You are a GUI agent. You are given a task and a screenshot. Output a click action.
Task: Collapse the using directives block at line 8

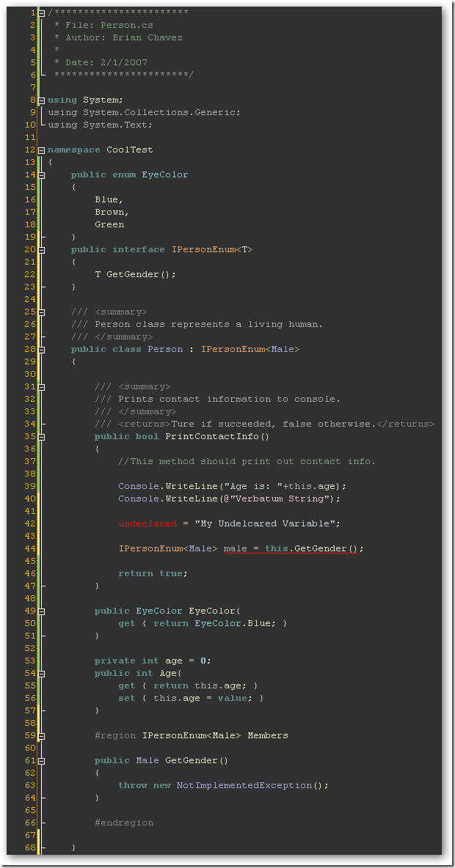(x=42, y=100)
